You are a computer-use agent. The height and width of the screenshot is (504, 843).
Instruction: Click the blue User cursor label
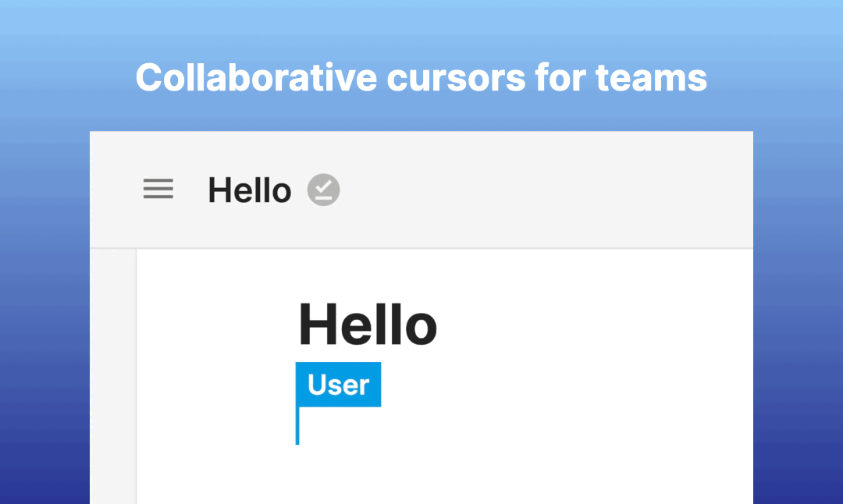pyautogui.click(x=338, y=385)
